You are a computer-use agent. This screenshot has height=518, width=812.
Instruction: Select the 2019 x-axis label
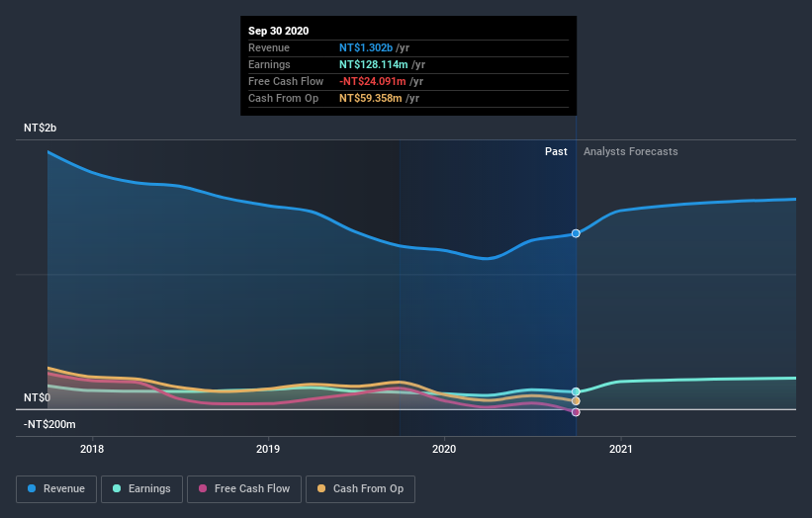pyautogui.click(x=268, y=449)
